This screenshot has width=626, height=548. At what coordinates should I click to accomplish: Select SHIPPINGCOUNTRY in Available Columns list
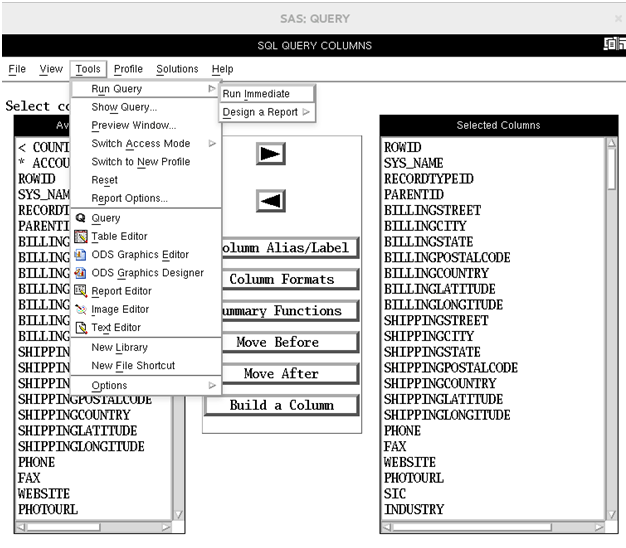click(74, 415)
